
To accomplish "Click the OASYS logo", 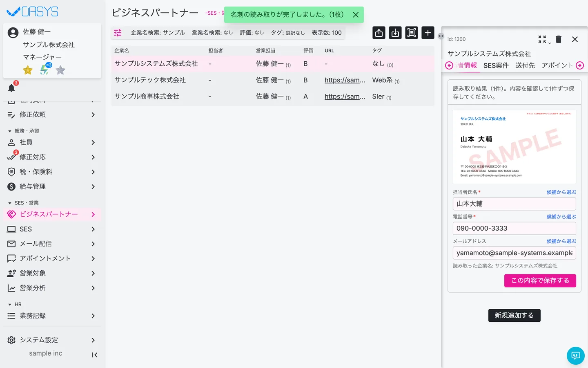I will coord(33,11).
